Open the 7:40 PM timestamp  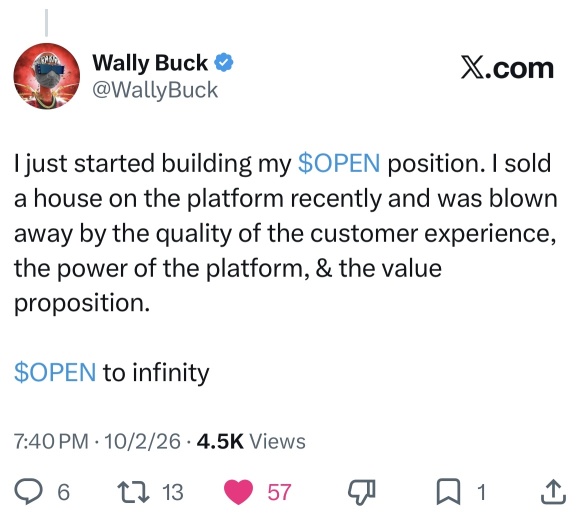point(51,441)
